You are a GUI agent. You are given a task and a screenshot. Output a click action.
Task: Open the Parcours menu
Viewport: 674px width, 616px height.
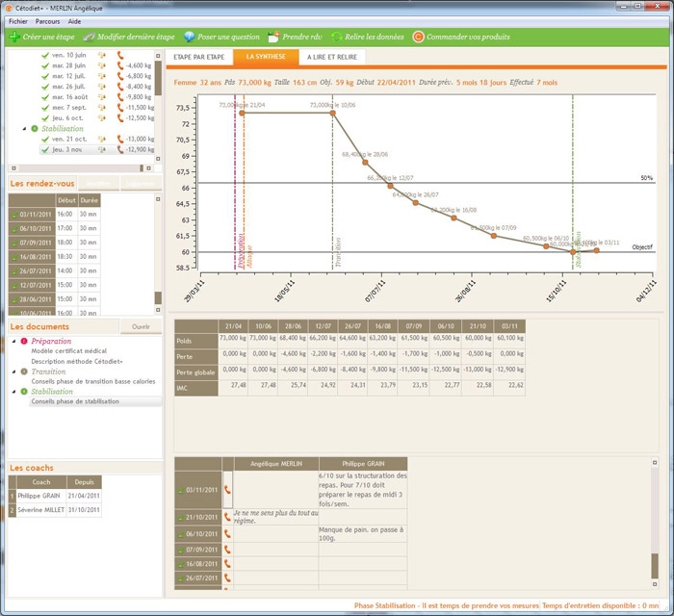tap(48, 21)
